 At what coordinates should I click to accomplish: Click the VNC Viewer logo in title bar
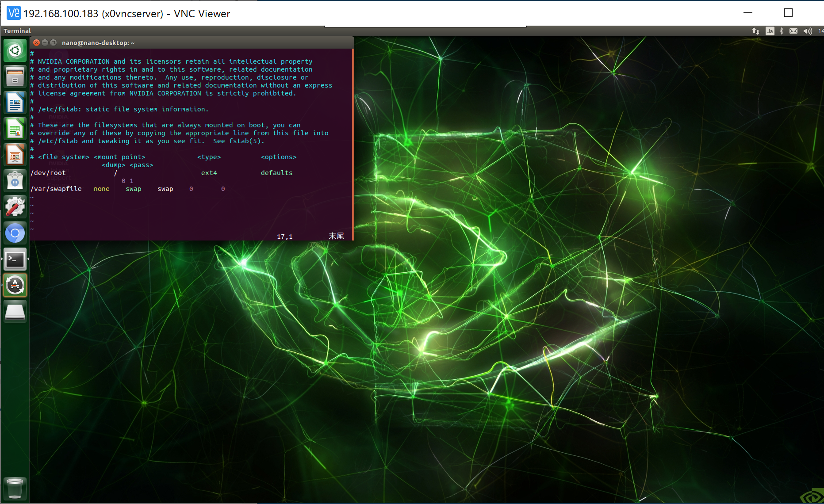coord(14,13)
